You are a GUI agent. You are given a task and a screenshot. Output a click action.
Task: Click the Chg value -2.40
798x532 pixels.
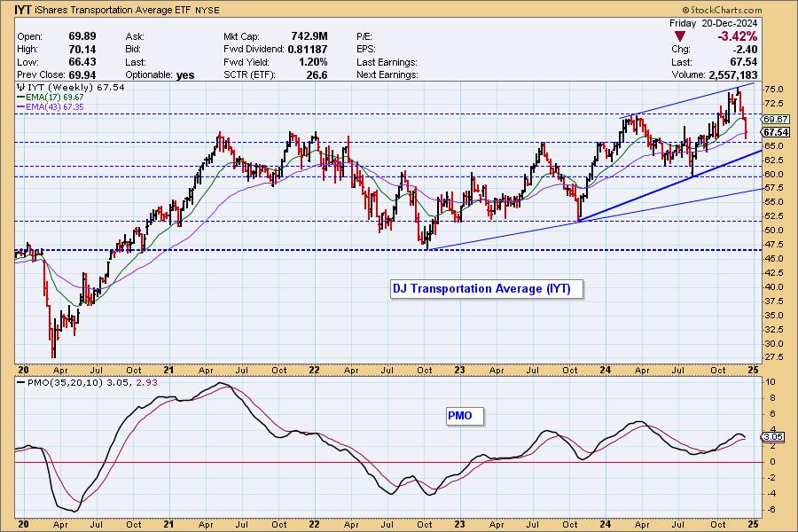pos(745,50)
